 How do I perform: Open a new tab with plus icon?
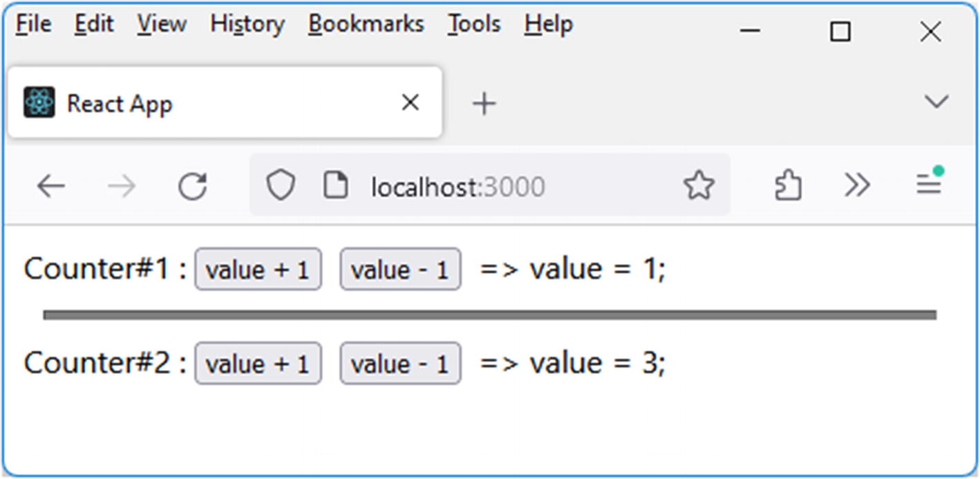click(484, 104)
